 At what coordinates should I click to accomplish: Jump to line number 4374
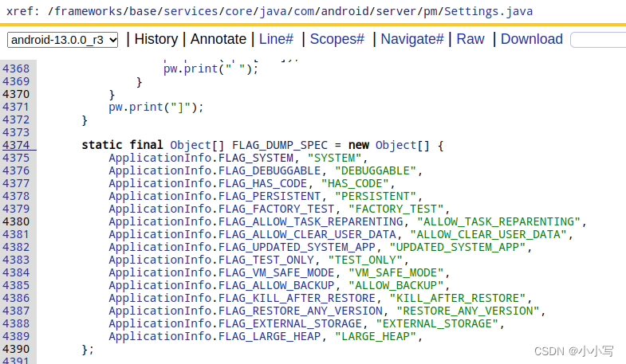16,145
